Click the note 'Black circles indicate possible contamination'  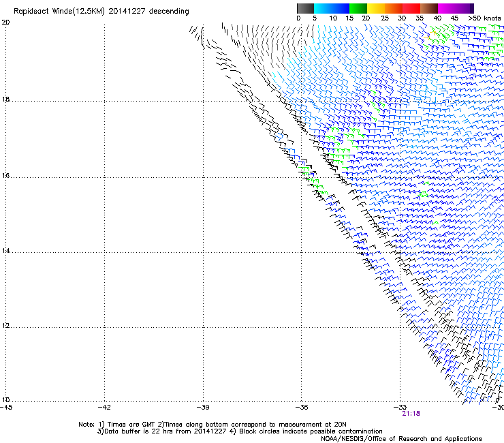point(311,431)
